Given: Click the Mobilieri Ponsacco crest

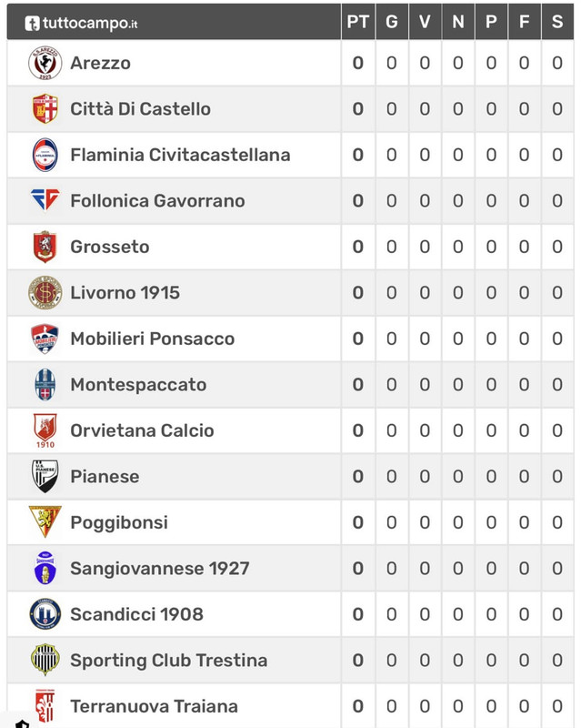Looking at the screenshot, I should pyautogui.click(x=45, y=339).
